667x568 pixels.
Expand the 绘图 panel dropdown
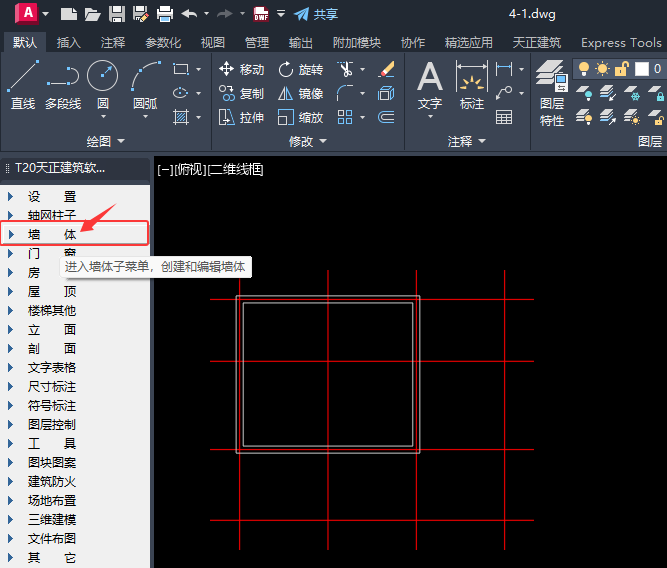(121, 141)
